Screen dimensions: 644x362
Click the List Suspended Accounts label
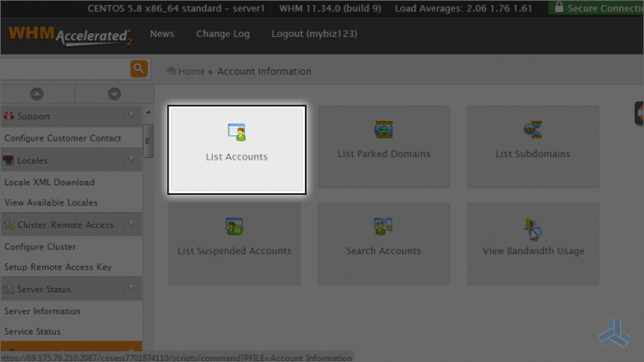(x=234, y=250)
